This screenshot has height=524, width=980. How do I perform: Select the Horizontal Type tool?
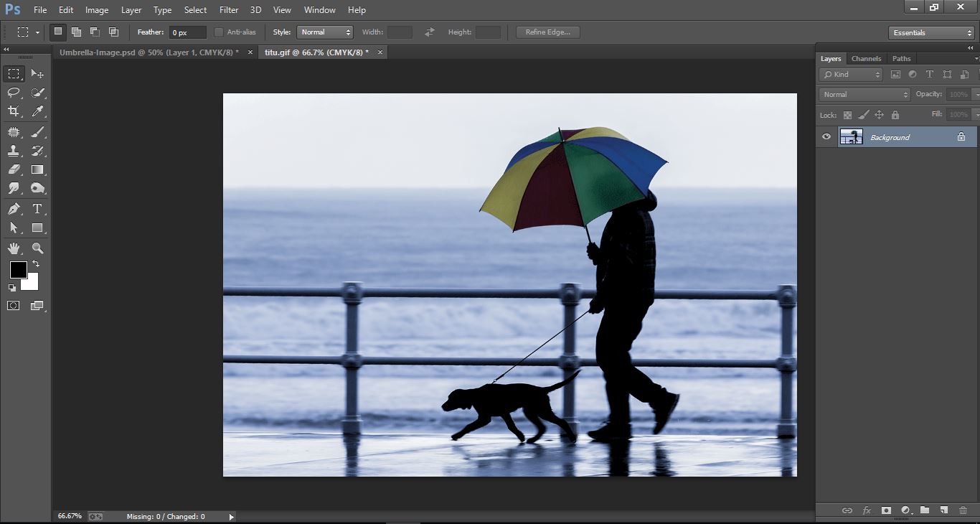[x=37, y=209]
